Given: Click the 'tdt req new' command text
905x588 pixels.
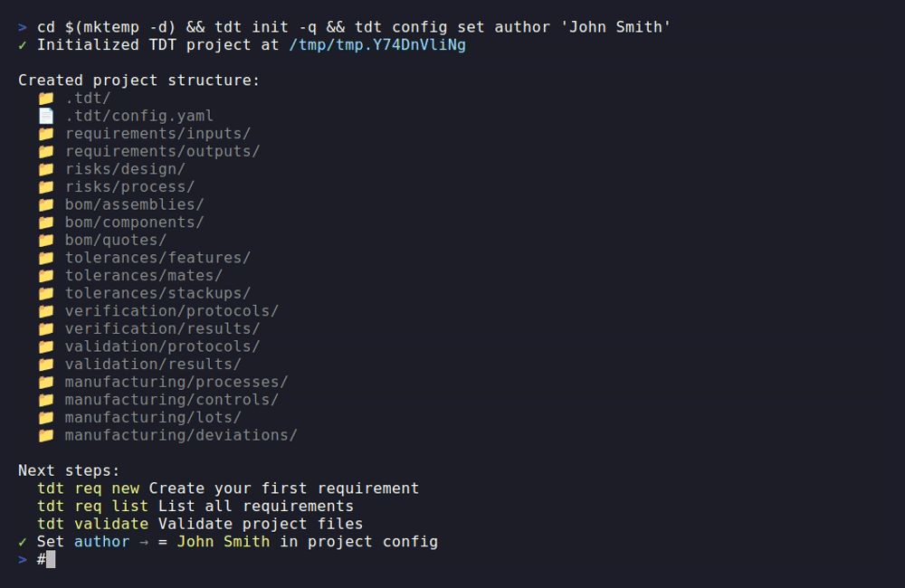Looking at the screenshot, I should [x=89, y=488].
